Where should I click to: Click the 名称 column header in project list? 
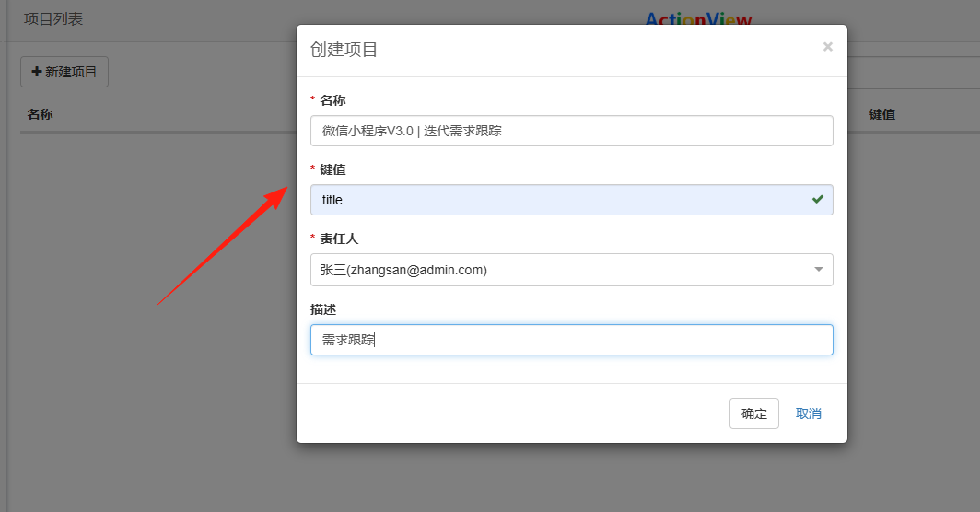pos(40,114)
